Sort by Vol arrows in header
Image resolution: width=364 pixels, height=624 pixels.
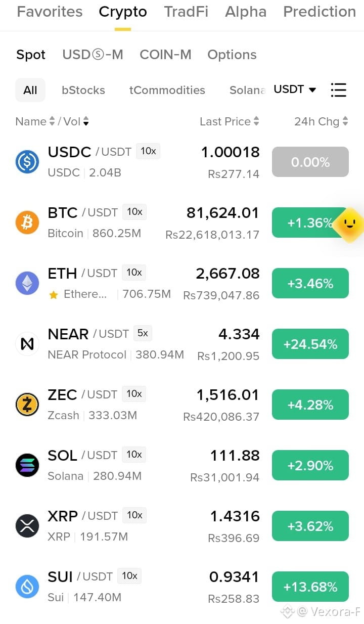pyautogui.click(x=86, y=121)
